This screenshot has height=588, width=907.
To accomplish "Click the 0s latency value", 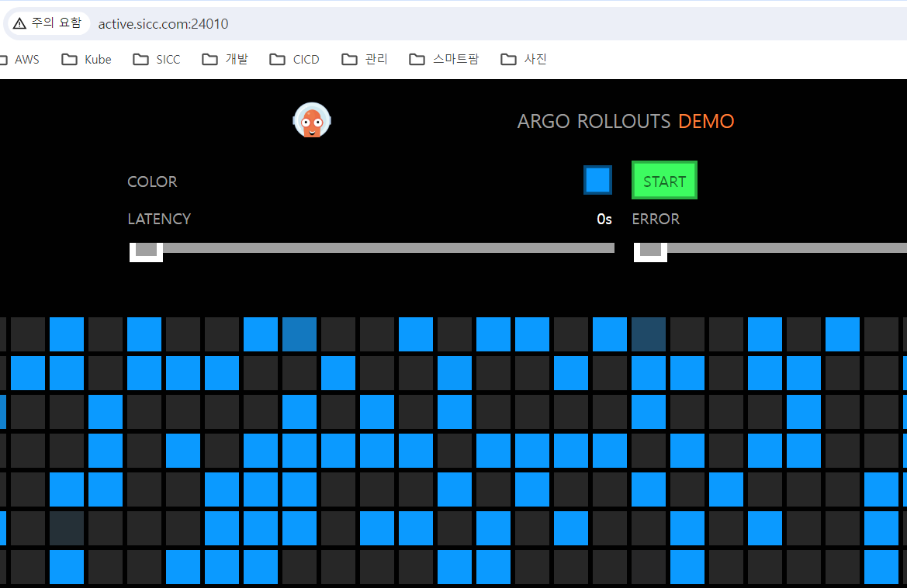I will click(604, 219).
